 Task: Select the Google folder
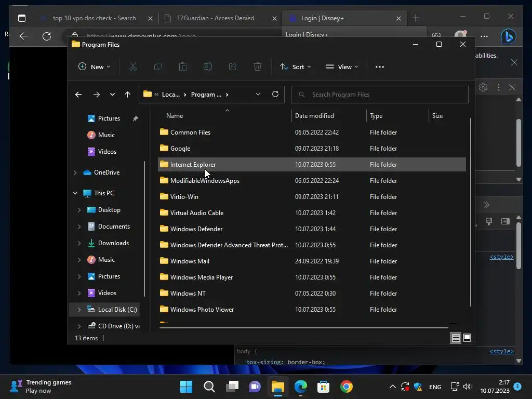(x=312, y=148)
